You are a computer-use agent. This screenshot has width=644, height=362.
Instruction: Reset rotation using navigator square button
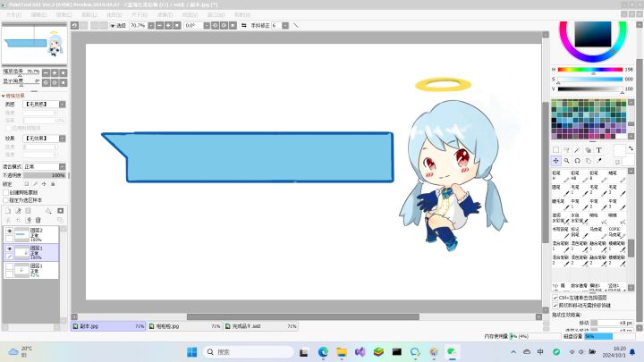click(64, 82)
